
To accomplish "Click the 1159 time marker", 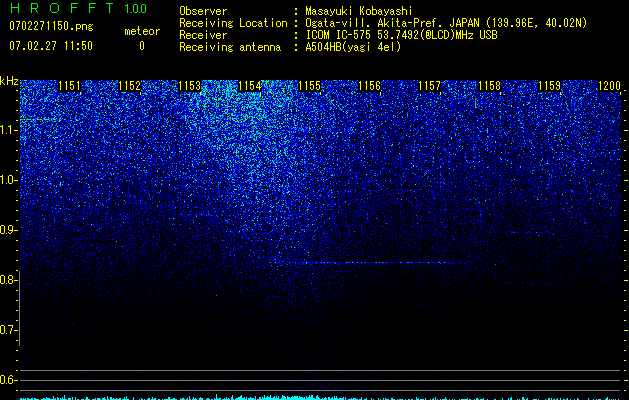I will (x=550, y=86).
